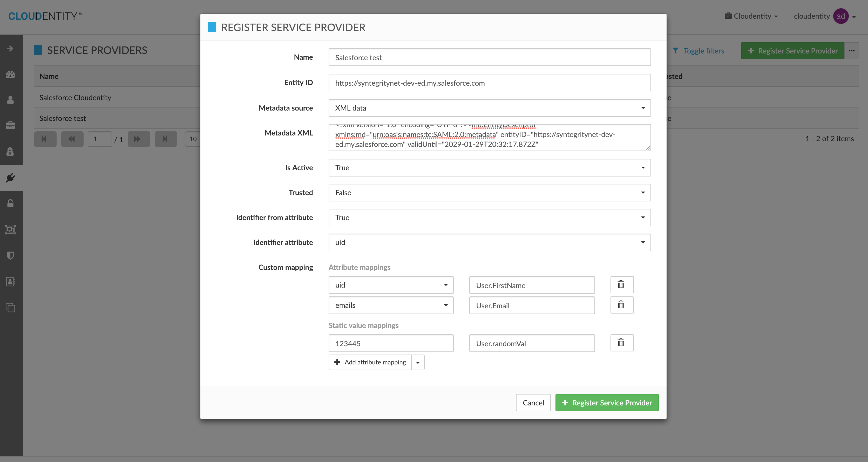This screenshot has width=868, height=462.
Task: Click the page number input field
Action: coord(100,139)
